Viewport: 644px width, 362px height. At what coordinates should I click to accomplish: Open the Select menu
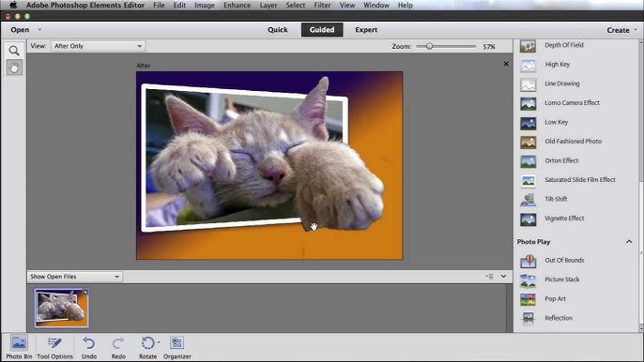tap(296, 5)
